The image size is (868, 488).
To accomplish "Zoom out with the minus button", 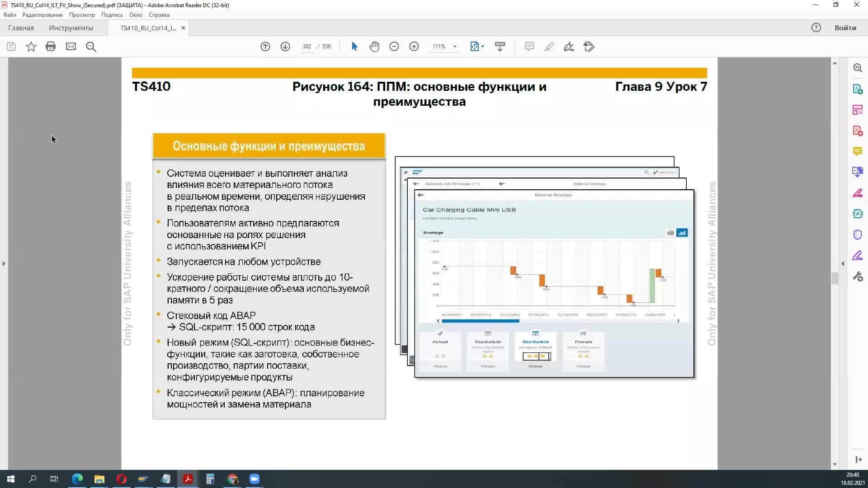I will 394,47.
